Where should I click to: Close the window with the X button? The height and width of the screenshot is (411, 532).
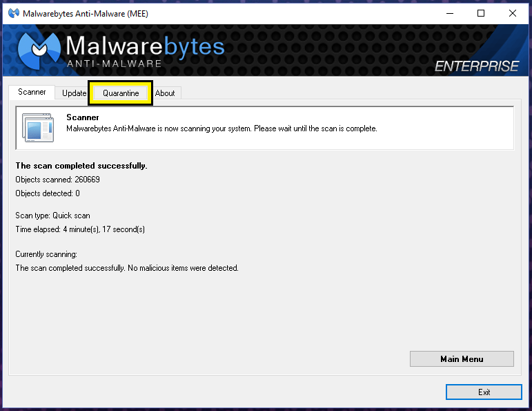pyautogui.click(x=513, y=13)
